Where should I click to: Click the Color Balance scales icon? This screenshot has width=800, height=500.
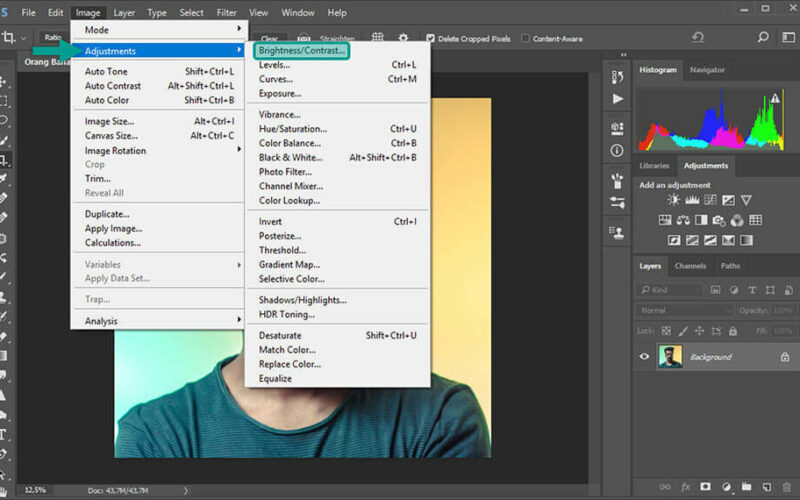(x=683, y=220)
